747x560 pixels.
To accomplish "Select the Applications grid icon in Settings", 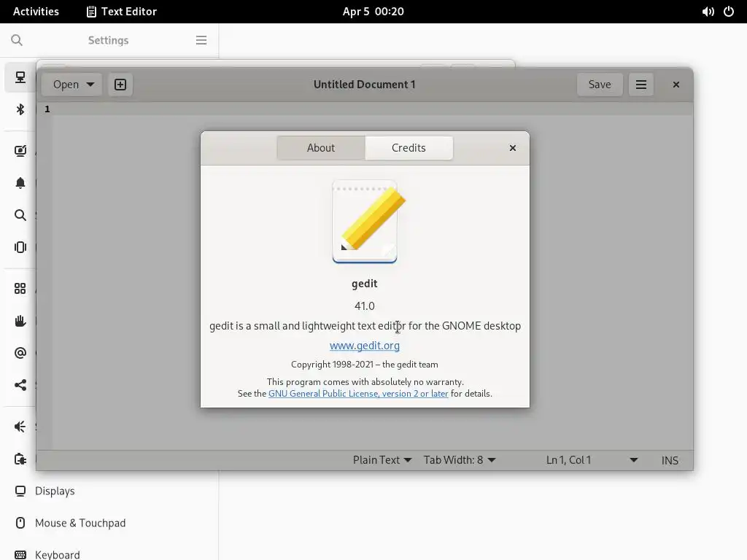I will tap(20, 289).
